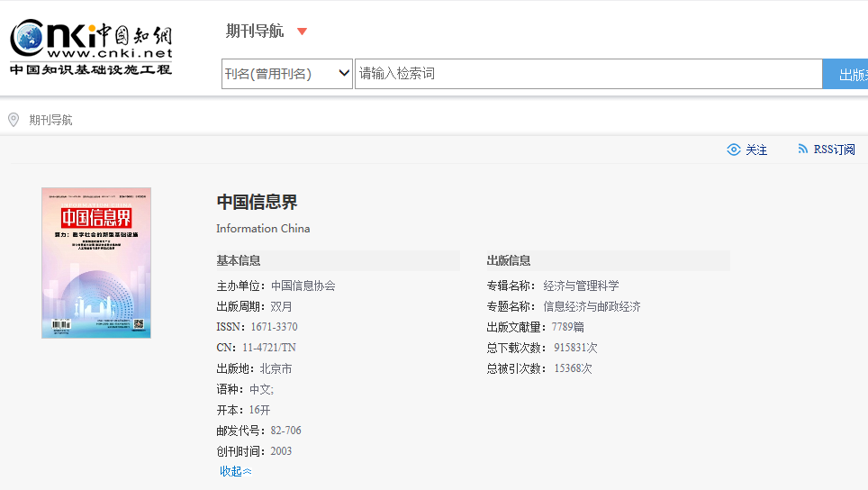This screenshot has width=868, height=490.
Task: Click the journal title 中国信息界
Action: click(257, 202)
